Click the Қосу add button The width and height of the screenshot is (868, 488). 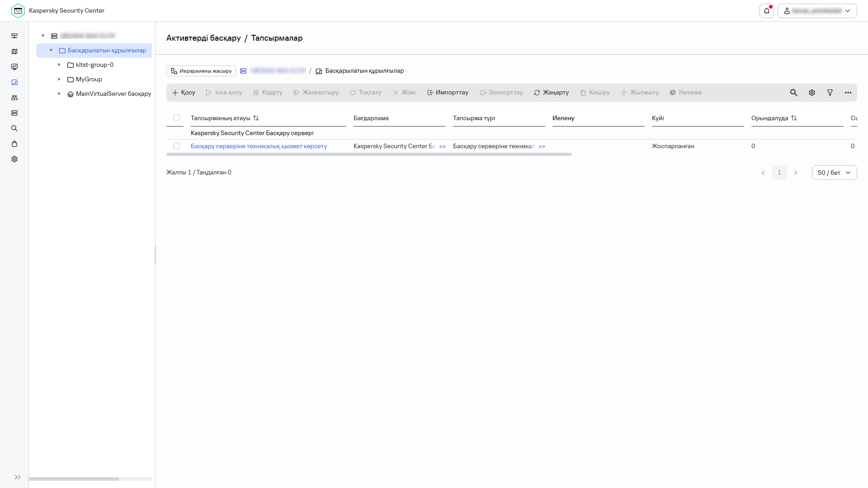pyautogui.click(x=184, y=93)
